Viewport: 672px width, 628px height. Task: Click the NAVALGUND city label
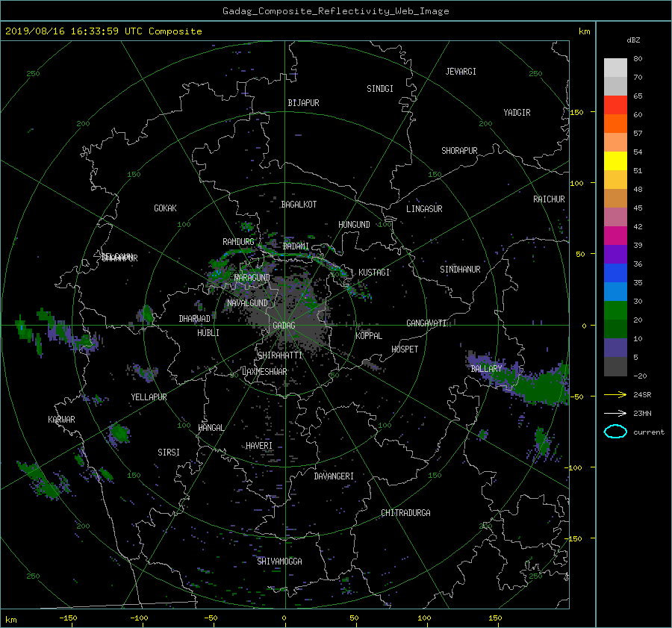[247, 302]
